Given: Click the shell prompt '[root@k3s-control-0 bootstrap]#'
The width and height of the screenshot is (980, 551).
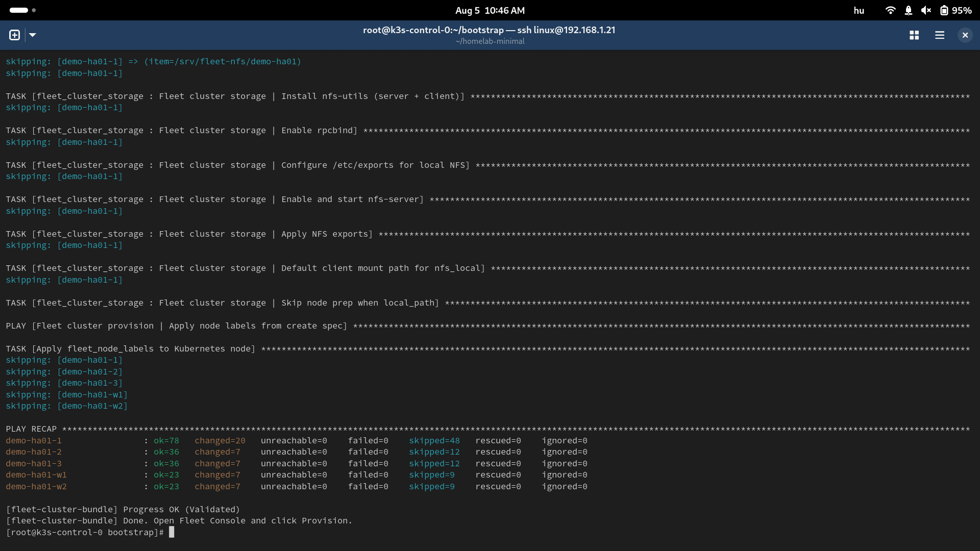Looking at the screenshot, I should 85,533.
